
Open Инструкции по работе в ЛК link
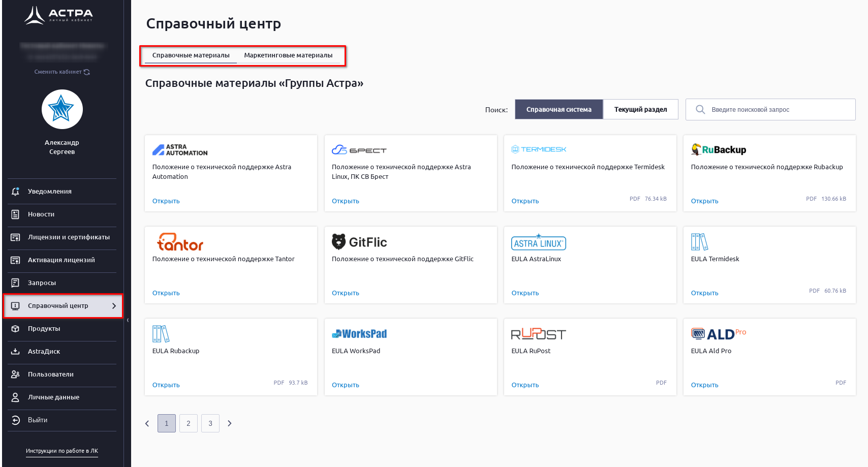[x=62, y=451]
